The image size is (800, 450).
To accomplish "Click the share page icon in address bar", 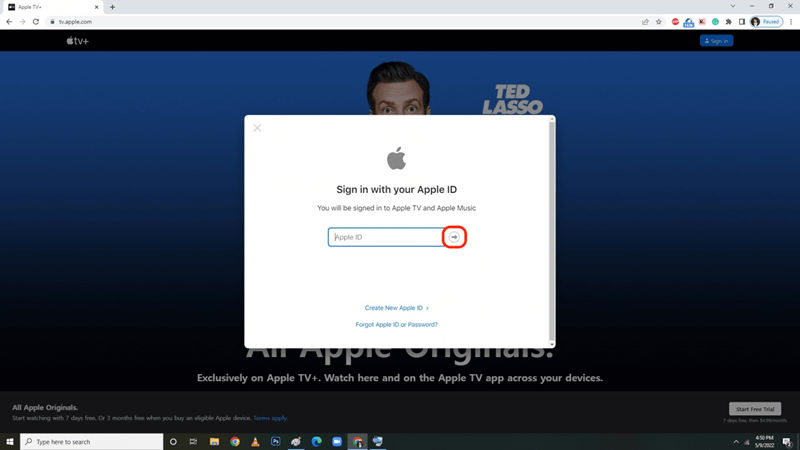I will point(645,21).
